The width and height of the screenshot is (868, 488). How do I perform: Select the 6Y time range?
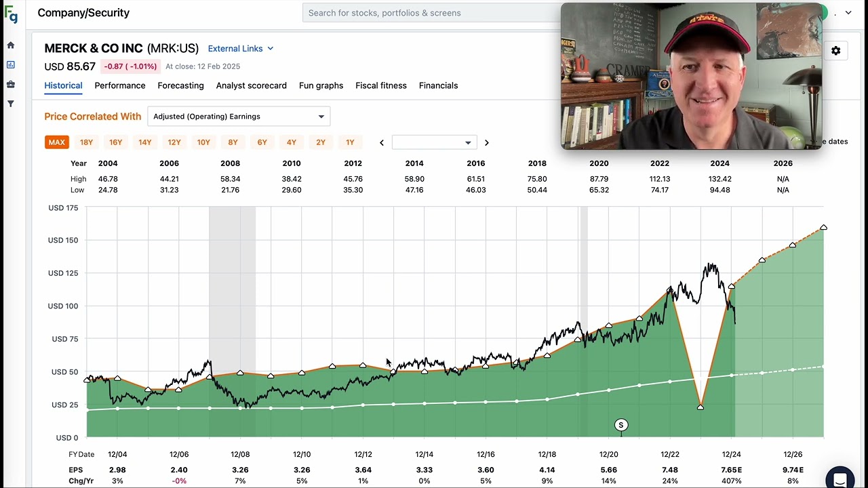262,142
